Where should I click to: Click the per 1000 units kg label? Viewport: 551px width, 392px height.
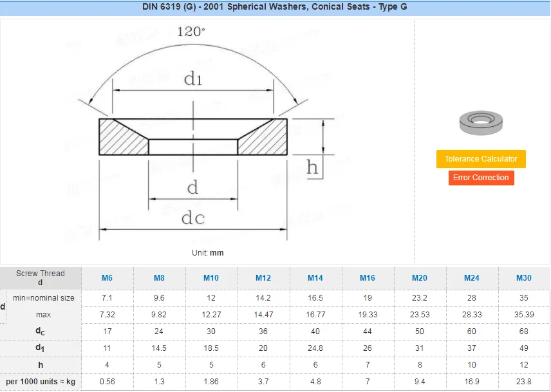[41, 382]
